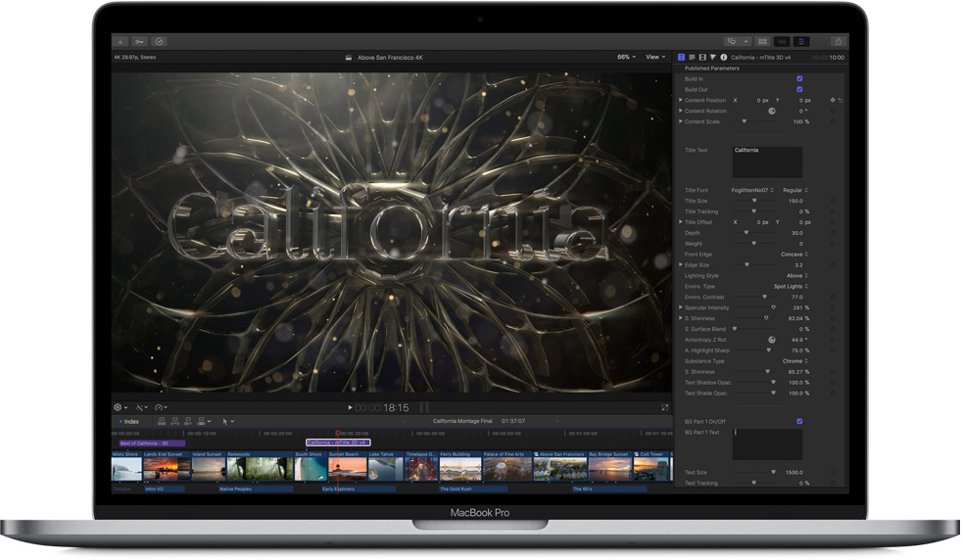
Task: Add keyframe for Content Position
Action: (x=833, y=100)
